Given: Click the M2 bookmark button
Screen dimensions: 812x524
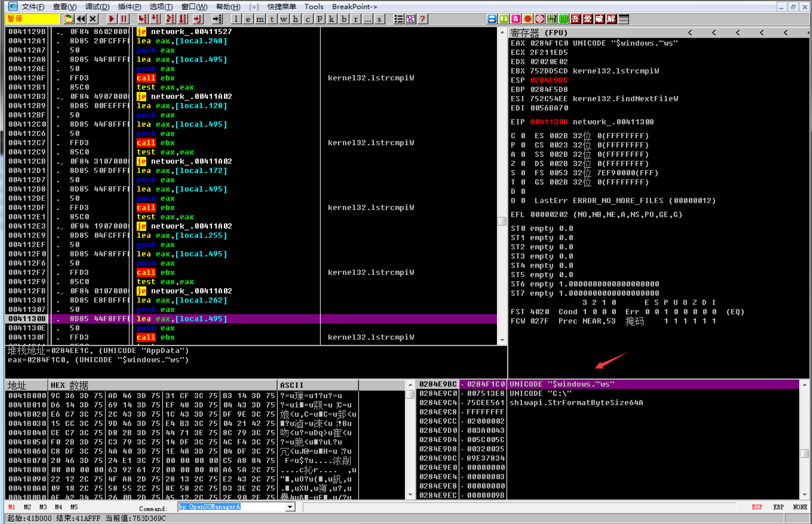Looking at the screenshot, I should (28, 507).
